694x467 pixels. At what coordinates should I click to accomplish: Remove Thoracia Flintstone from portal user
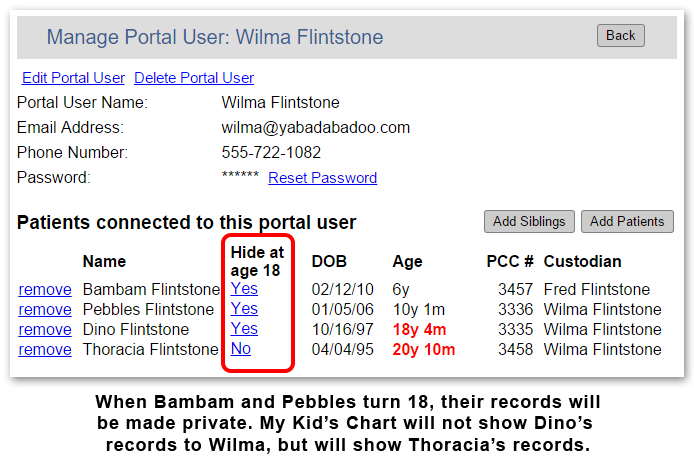pos(45,349)
